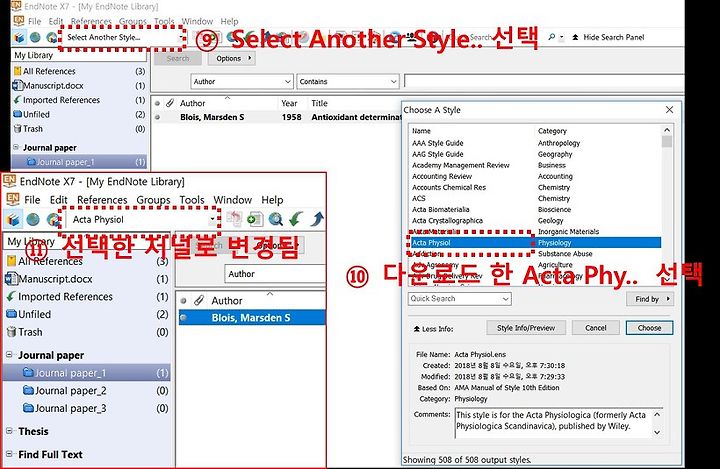Select Integrated Library mode icon in upper window

pos(52,37)
